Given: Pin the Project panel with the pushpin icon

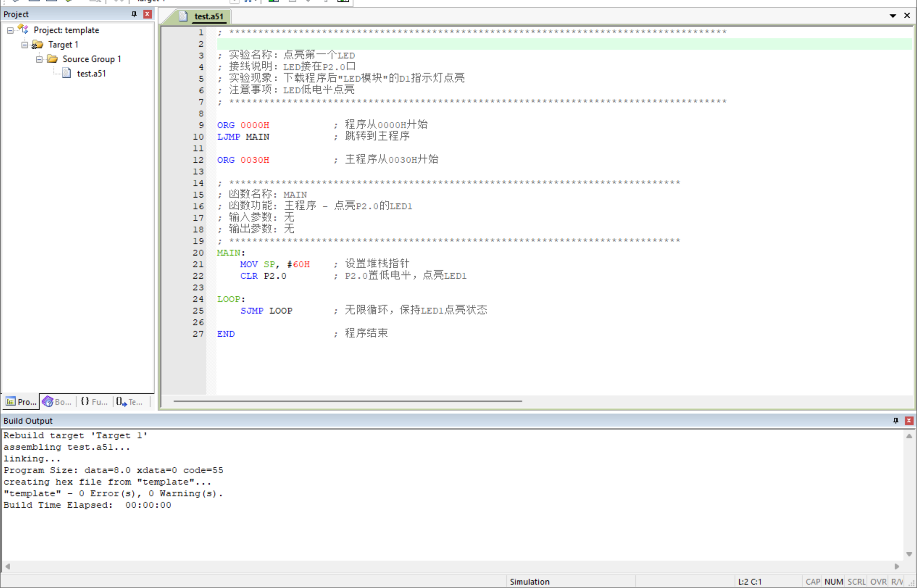Looking at the screenshot, I should (134, 14).
